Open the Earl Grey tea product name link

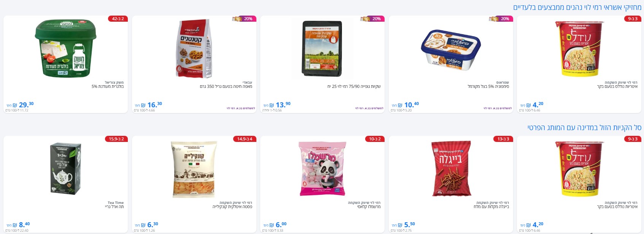114,207
